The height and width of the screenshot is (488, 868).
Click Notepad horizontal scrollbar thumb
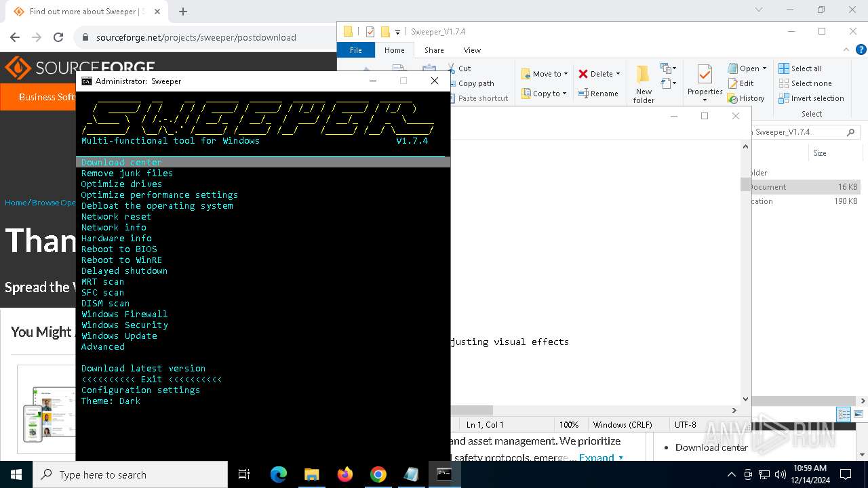point(471,410)
